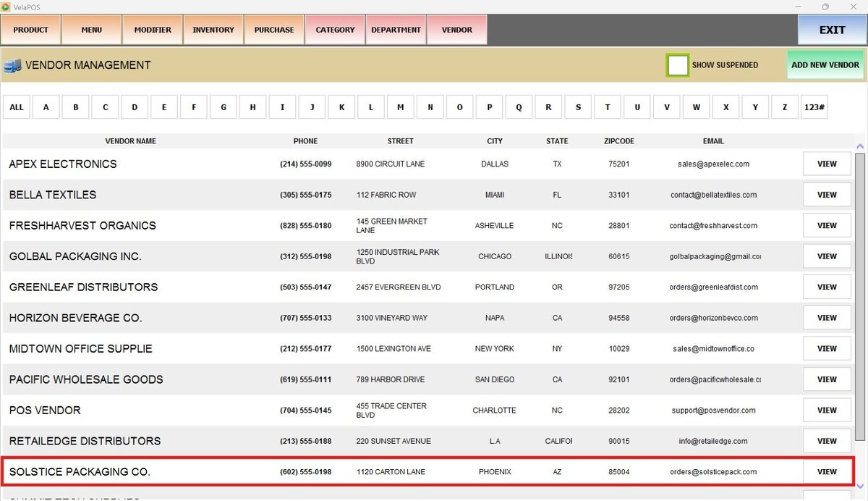The image size is (868, 501).
Task: Click email sales@apexelec.com
Action: pos(713,164)
